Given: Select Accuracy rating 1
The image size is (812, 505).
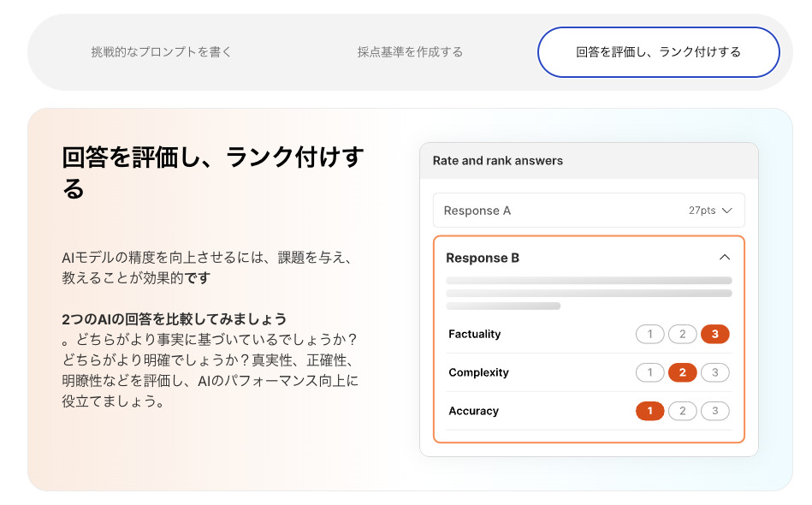Looking at the screenshot, I should [x=649, y=411].
